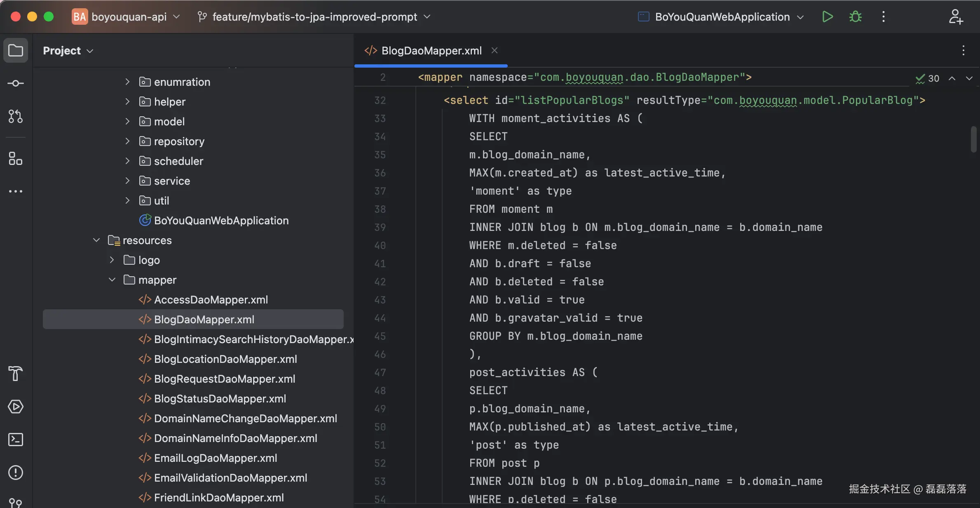Switch to the BlogDaoMapper.xml tab
This screenshot has width=980, height=508.
430,50
